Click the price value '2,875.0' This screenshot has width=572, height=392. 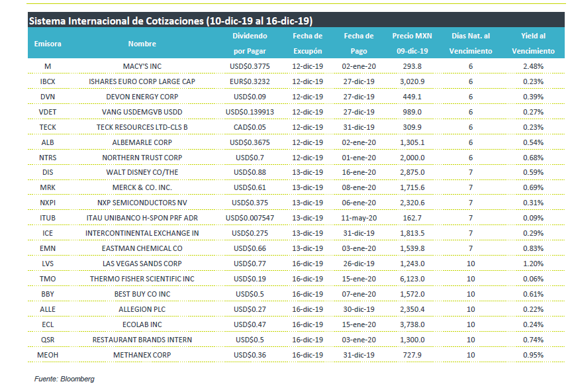412,173
